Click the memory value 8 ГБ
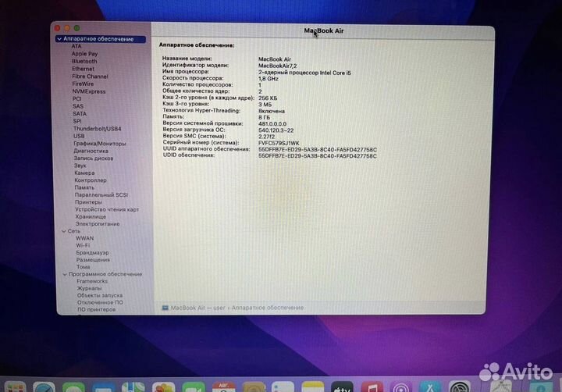 (x=264, y=118)
